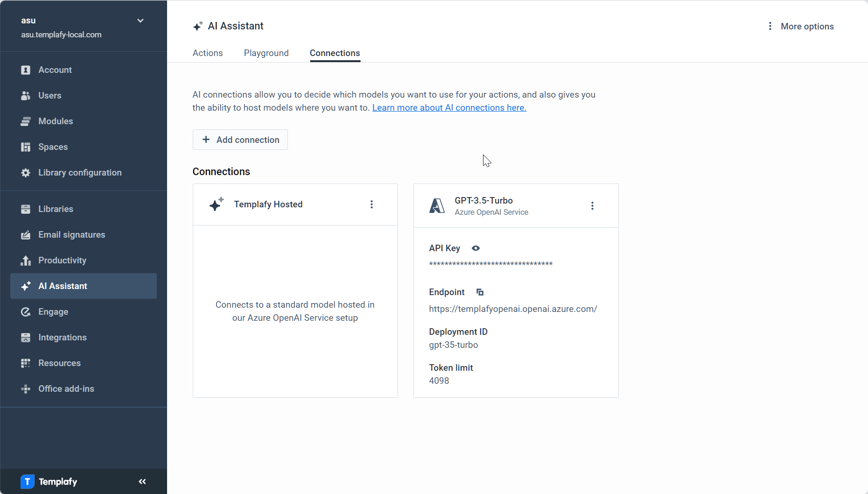Image resolution: width=868 pixels, height=494 pixels.
Task: Open the Modules section
Action: tap(26, 121)
